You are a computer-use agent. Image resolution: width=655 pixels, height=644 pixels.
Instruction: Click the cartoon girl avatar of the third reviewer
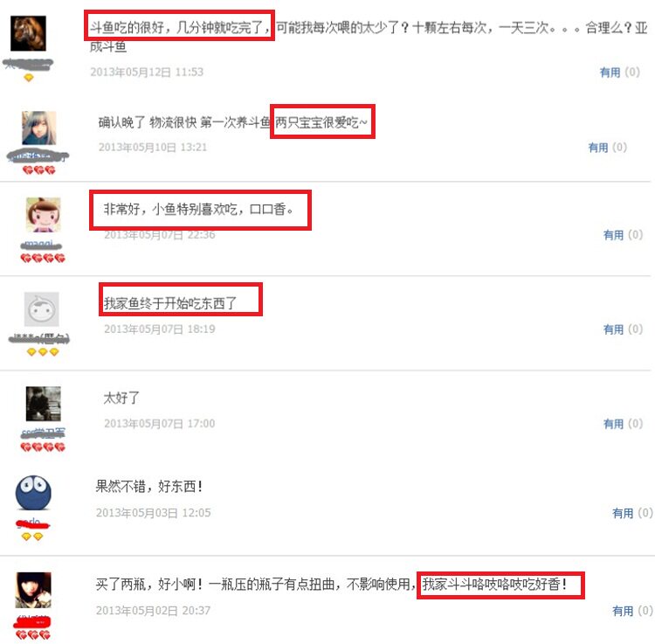[x=44, y=215]
